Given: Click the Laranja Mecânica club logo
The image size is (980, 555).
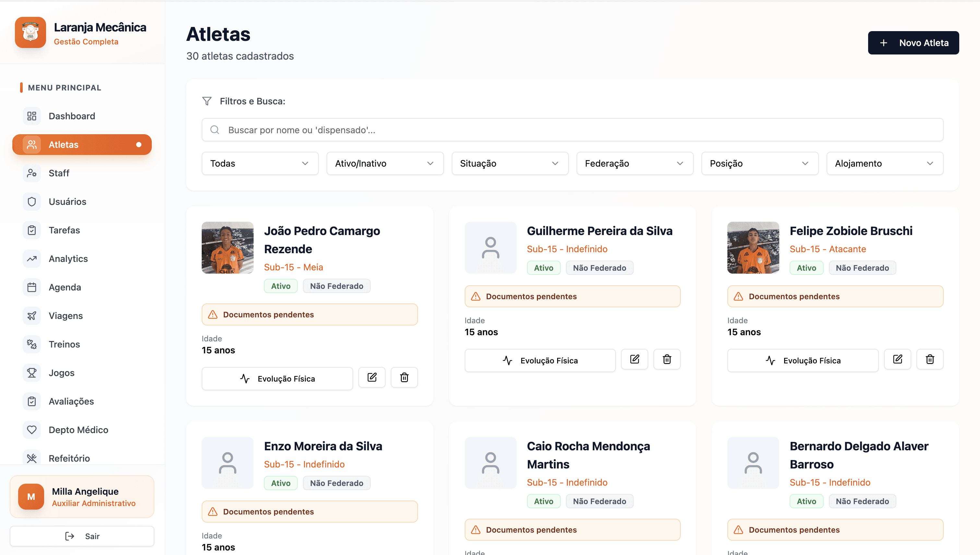Looking at the screenshot, I should click(30, 32).
